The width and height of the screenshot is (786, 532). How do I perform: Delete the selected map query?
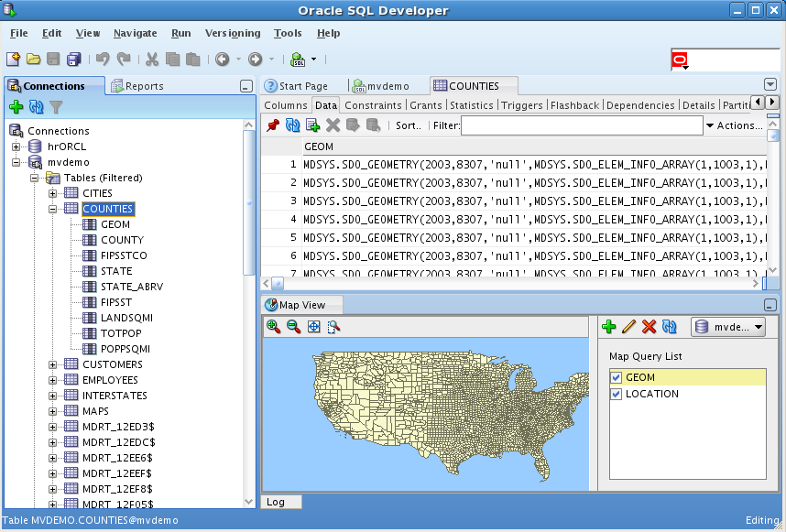pos(649,327)
